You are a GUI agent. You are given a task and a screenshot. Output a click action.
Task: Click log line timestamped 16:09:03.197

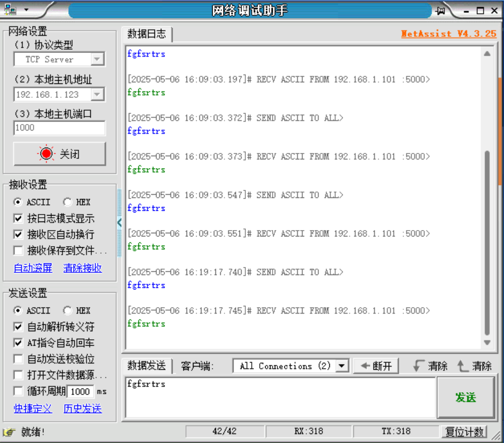point(278,79)
